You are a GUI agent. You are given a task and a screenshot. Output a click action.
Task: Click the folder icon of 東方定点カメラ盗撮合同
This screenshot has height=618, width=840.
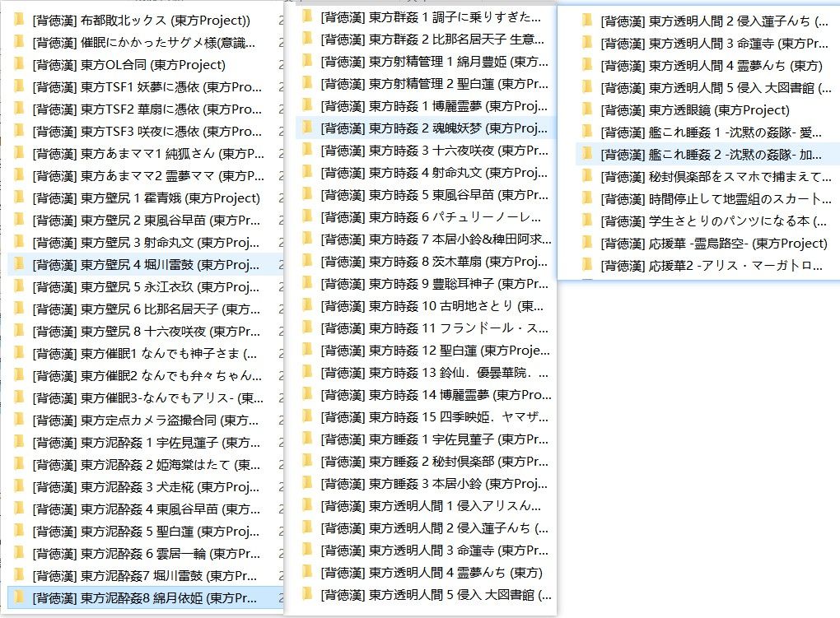19,420
